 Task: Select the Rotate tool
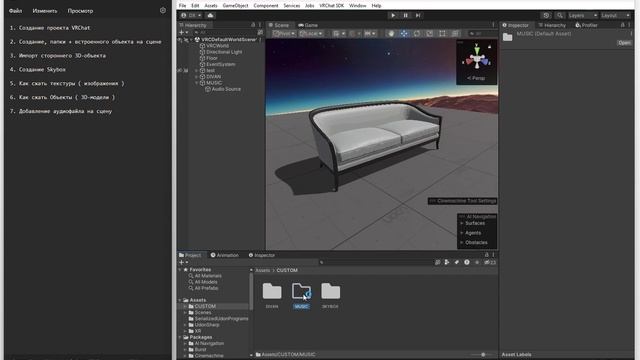click(417, 33)
